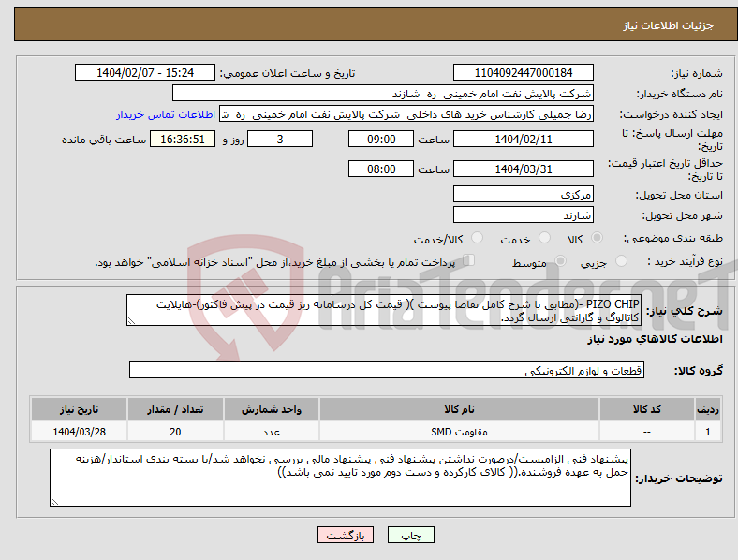Select the متوسط purchase type radio

[x=560, y=261]
